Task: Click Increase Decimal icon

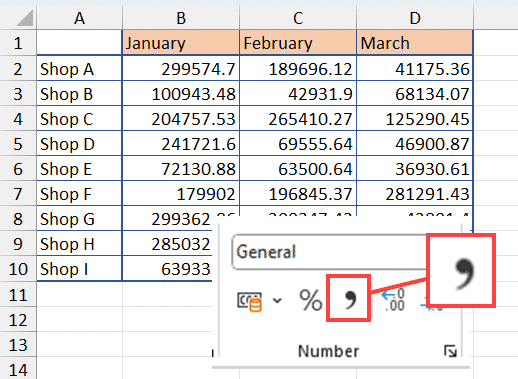Action: 393,299
